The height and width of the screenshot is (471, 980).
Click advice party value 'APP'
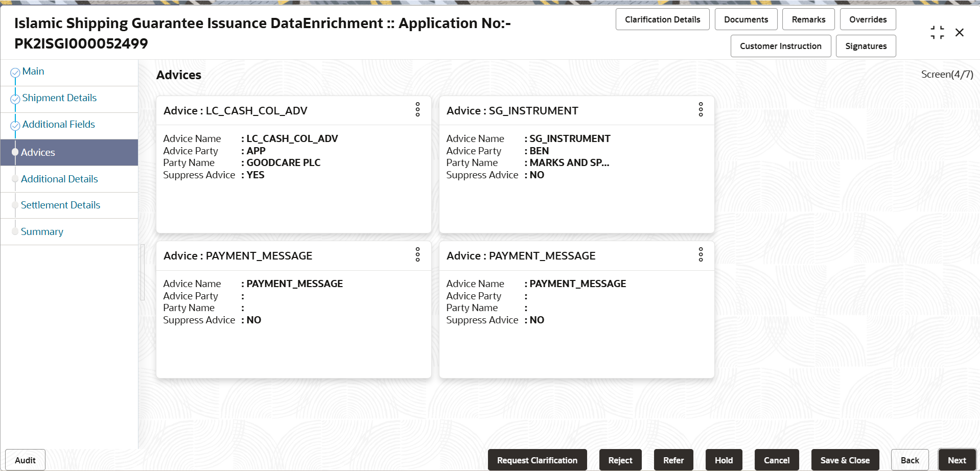pos(256,151)
